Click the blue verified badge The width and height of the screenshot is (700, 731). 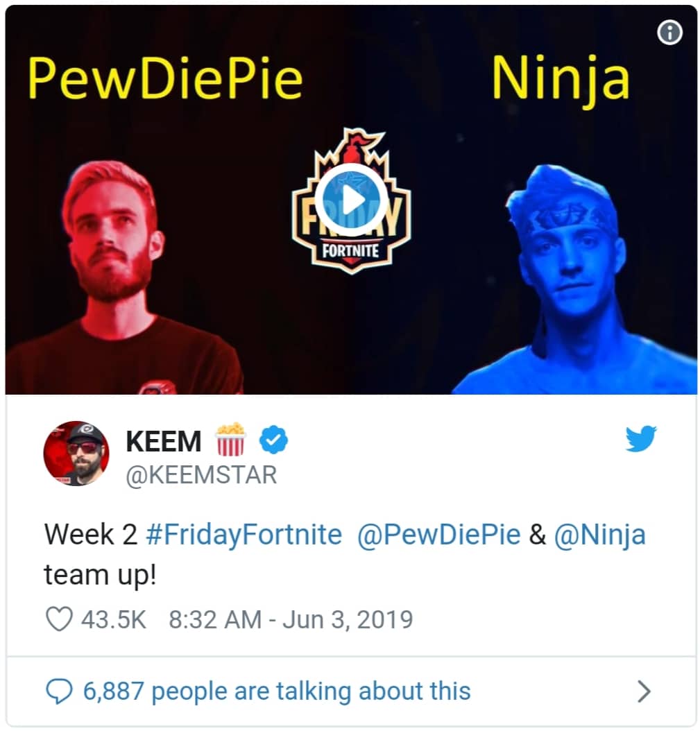point(273,440)
